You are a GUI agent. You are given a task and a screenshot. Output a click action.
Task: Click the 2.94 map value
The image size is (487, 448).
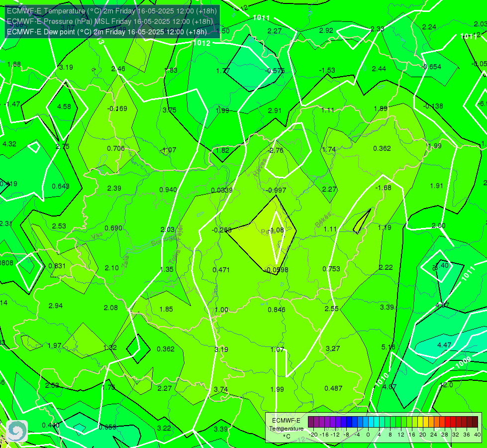pyautogui.click(x=56, y=306)
